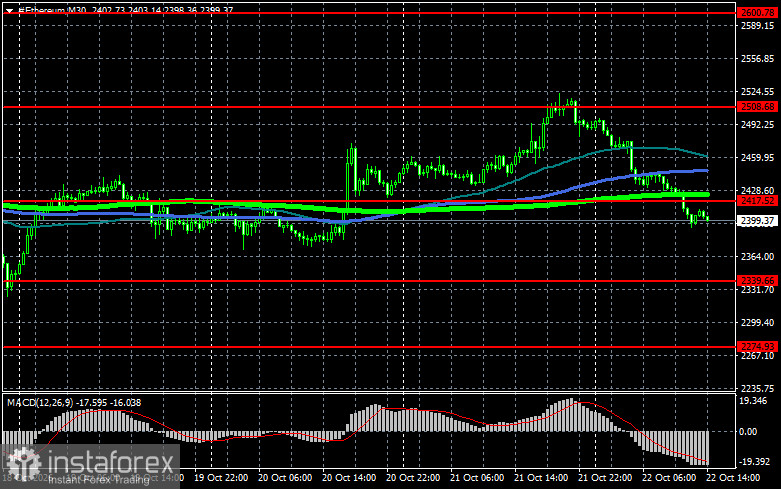Click the 20 Oct 22:00 time label
Image resolution: width=781 pixels, height=489 pixels.
(413, 478)
